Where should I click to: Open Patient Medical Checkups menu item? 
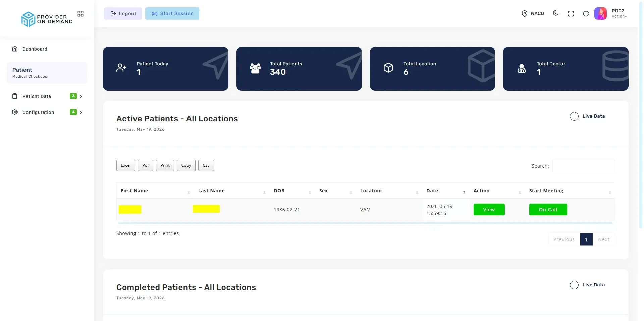pyautogui.click(x=47, y=73)
